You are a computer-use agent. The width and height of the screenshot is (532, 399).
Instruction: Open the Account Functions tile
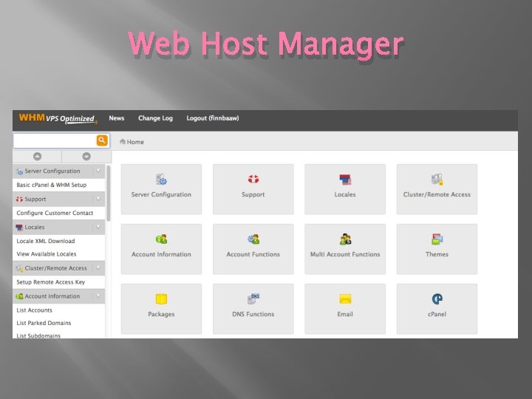click(253, 249)
